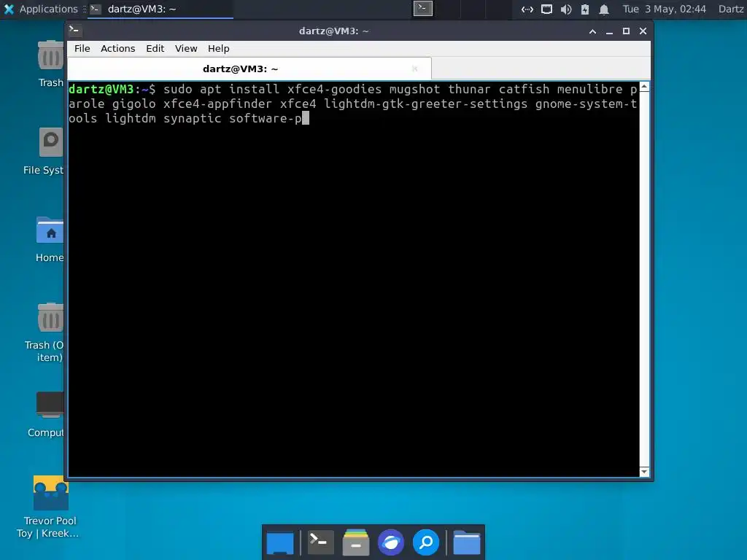The height and width of the screenshot is (560, 747).
Task: Click the terminal vertical scrollbar track
Action: coord(644,279)
